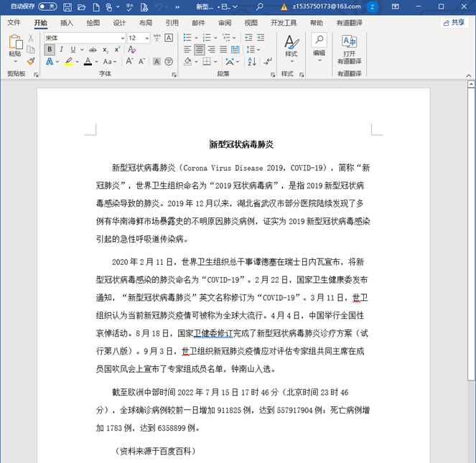Image resolution: width=476 pixels, height=463 pixels.
Task: Click the Paste clipboard icon
Action: (15, 42)
